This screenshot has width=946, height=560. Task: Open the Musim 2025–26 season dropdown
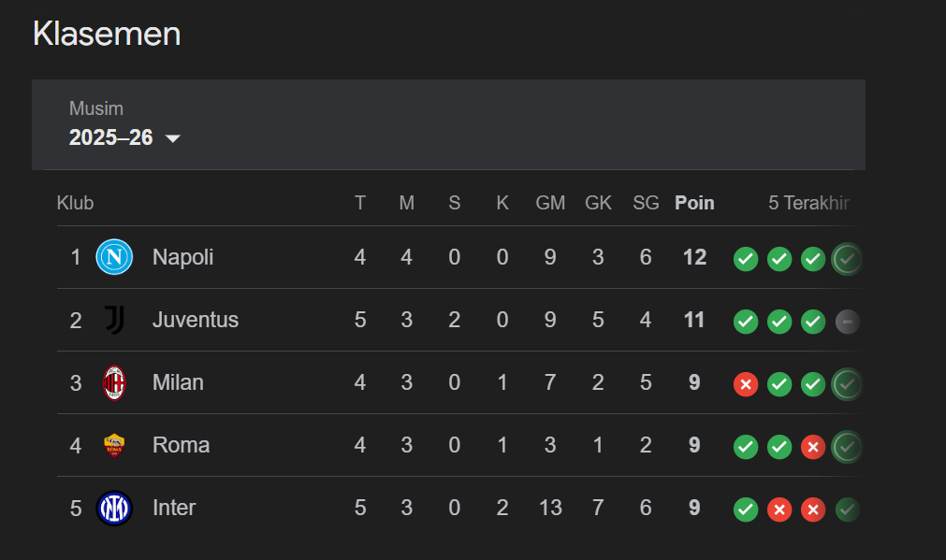pos(124,124)
